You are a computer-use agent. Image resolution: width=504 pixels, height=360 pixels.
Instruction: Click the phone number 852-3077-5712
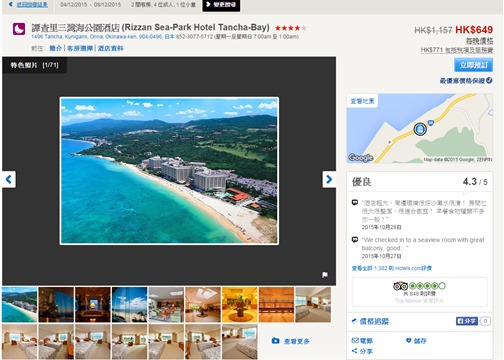pyautogui.click(x=194, y=37)
